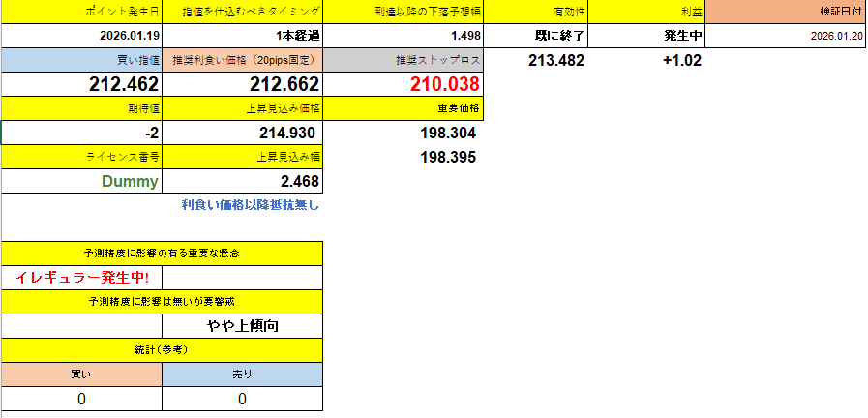This screenshot has height=418, width=868.
Task: Select the 検証日付 header cell
Action: [x=786, y=12]
